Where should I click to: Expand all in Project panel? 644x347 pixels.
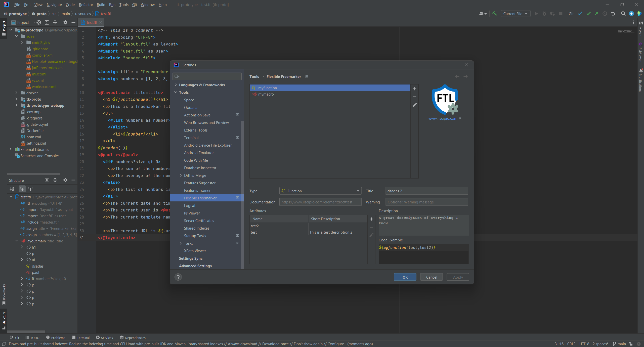click(47, 22)
